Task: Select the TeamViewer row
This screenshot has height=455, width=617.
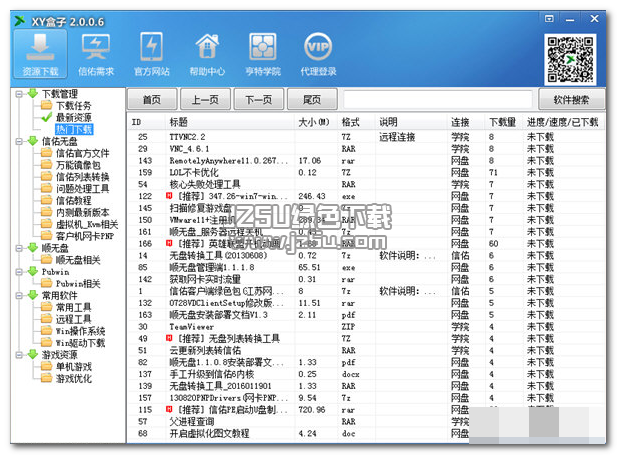Action: [366, 327]
